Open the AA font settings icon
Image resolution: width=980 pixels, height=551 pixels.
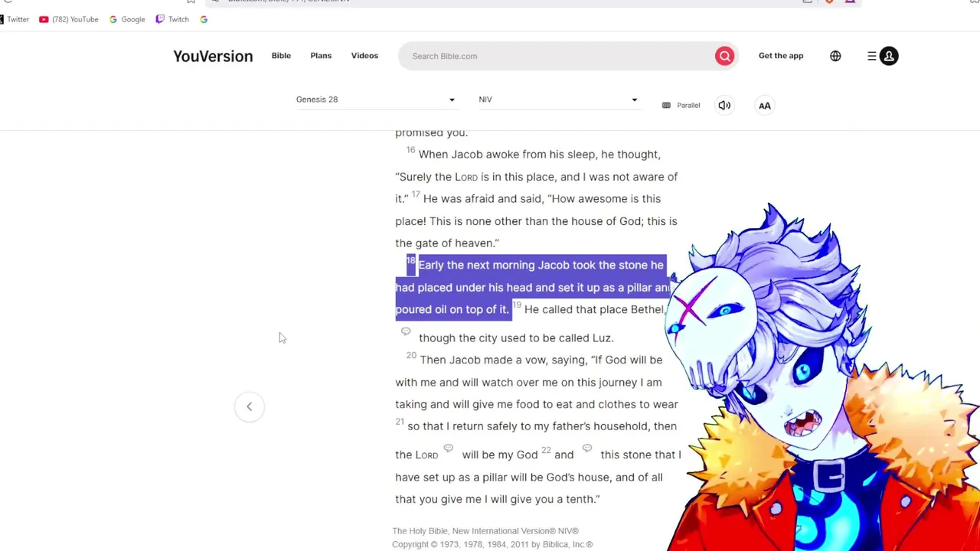coord(765,106)
